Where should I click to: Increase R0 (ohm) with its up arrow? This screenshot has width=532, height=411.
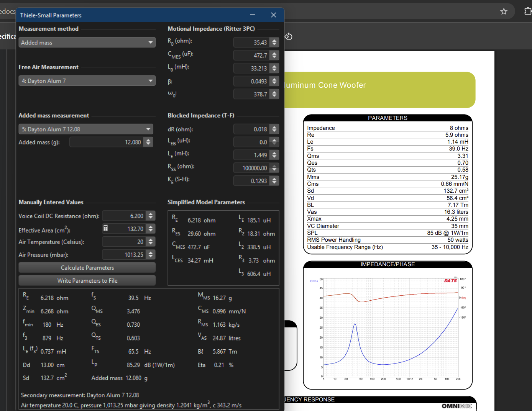[x=274, y=40]
